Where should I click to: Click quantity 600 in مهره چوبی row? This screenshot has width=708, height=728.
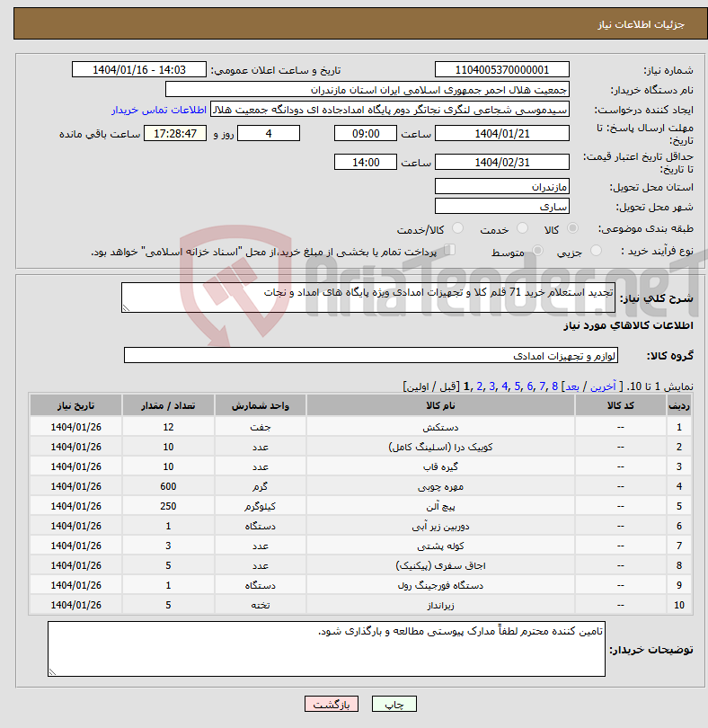(x=168, y=486)
